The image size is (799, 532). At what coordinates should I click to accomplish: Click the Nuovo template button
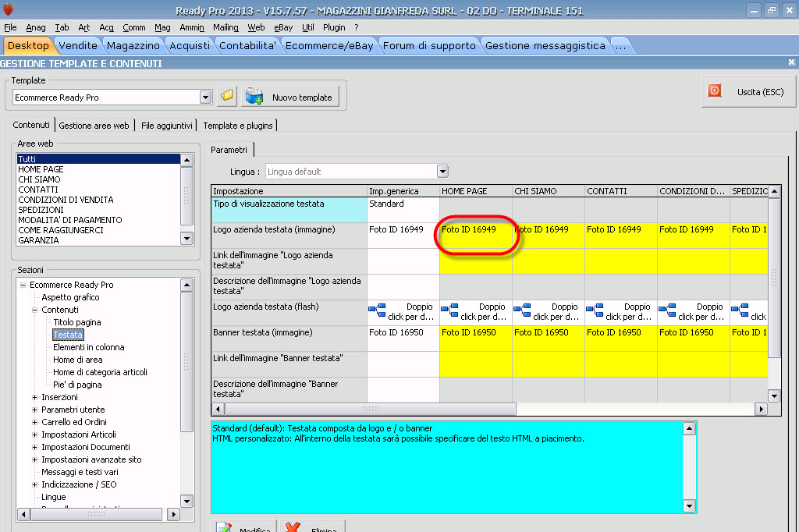pos(290,97)
